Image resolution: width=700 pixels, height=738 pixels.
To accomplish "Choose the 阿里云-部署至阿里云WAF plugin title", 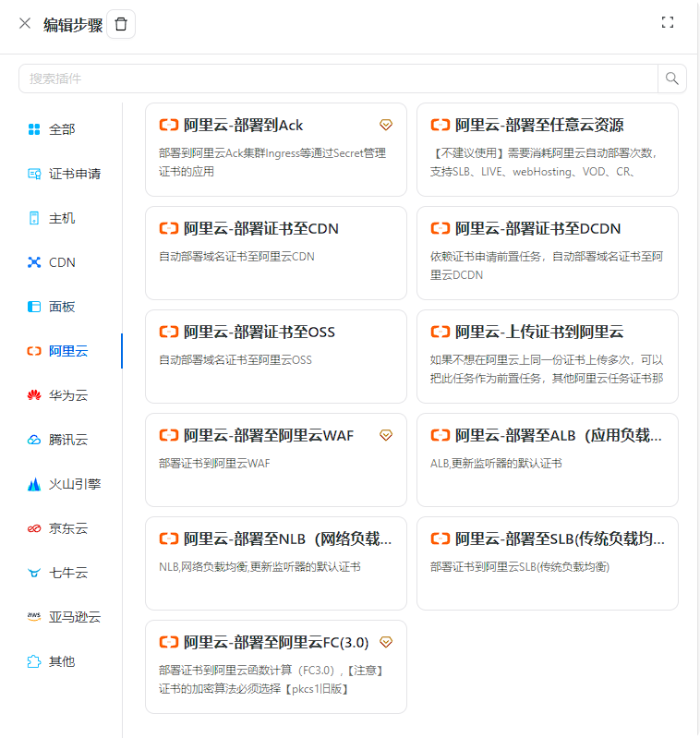I will (269, 435).
